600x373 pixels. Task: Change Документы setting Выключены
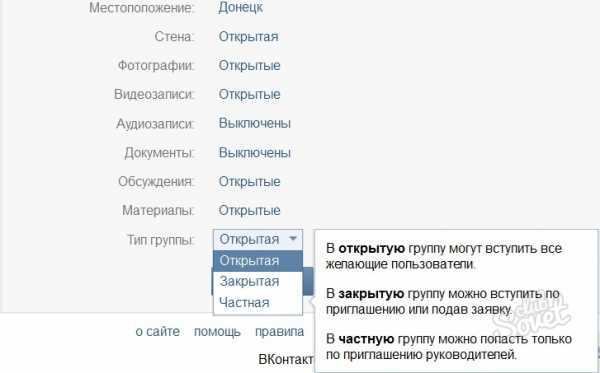click(255, 152)
